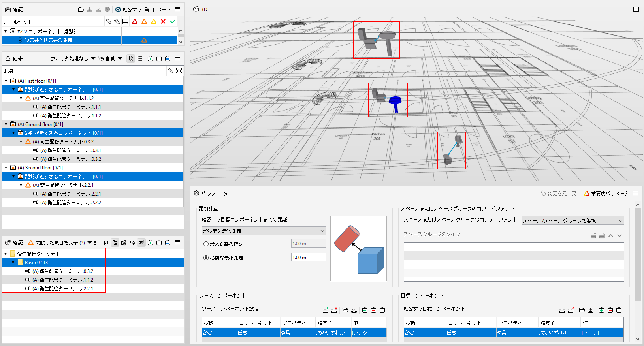Open the 形状間の最短距離 combo box
Image resolution: width=644 pixels, height=346 pixels.
click(x=264, y=231)
